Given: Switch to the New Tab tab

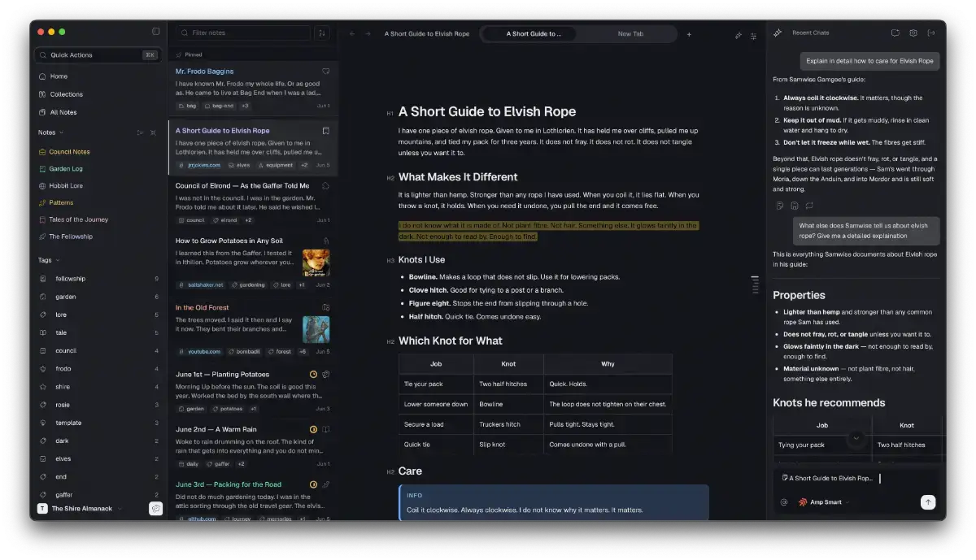Looking at the screenshot, I should click(x=630, y=34).
